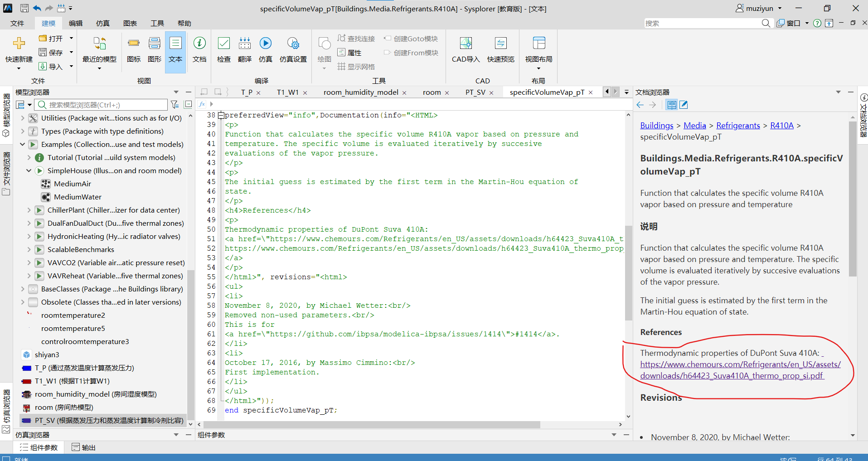
Task: Click the document browser edit pencil icon
Action: [684, 105]
